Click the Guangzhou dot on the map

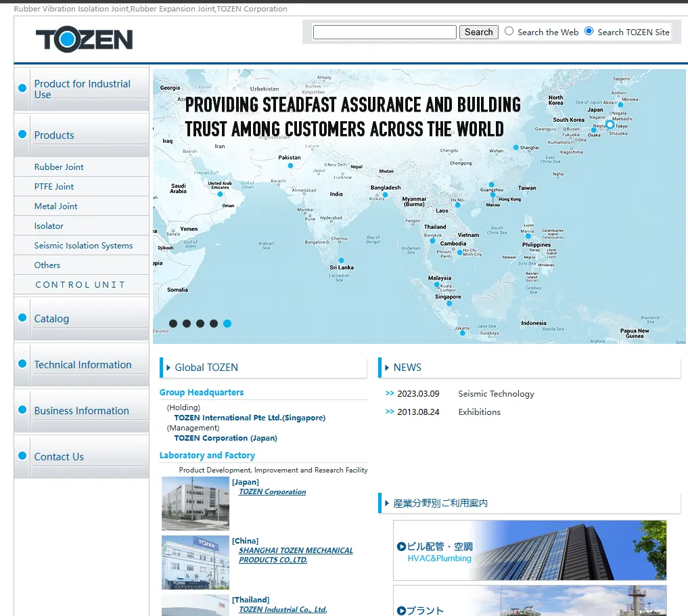click(491, 185)
